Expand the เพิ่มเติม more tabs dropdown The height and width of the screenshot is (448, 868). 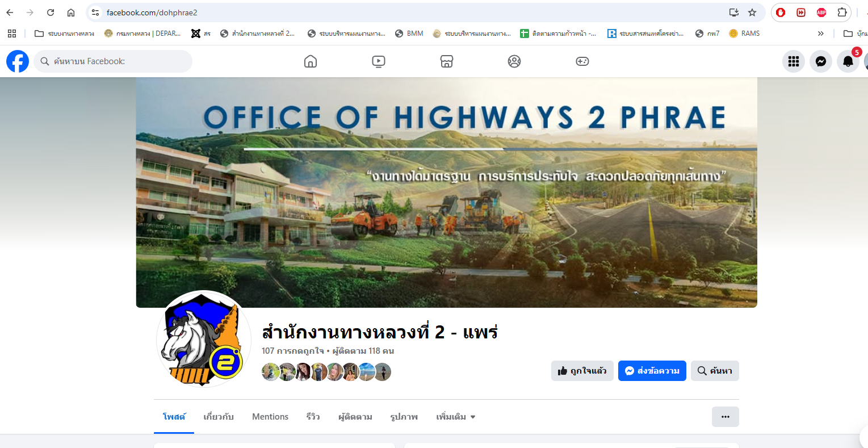pyautogui.click(x=456, y=417)
